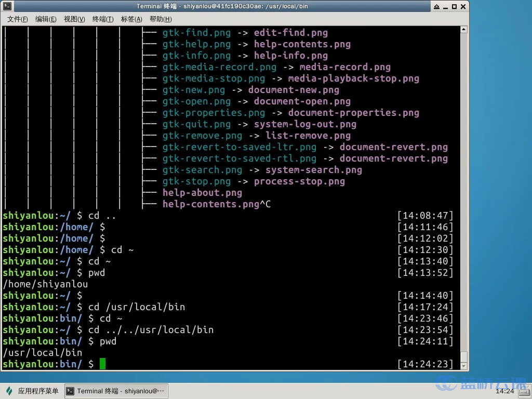This screenshot has height=399, width=532.
Task: Click the 14:24 clock in the panel
Action: pyautogui.click(x=505, y=391)
